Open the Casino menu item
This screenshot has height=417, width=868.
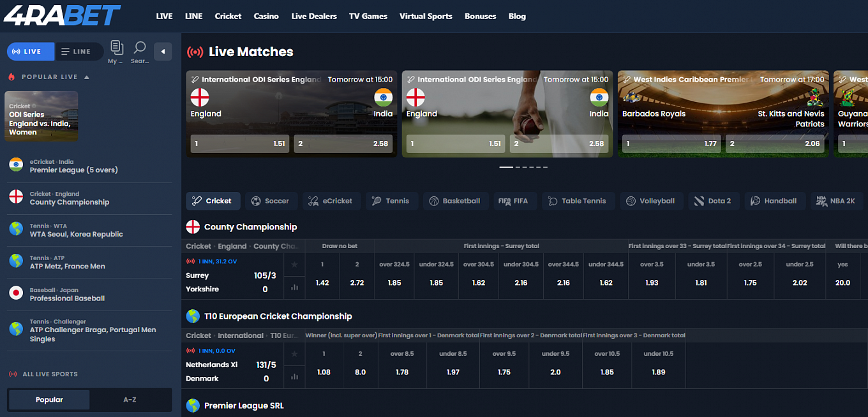[x=266, y=17]
